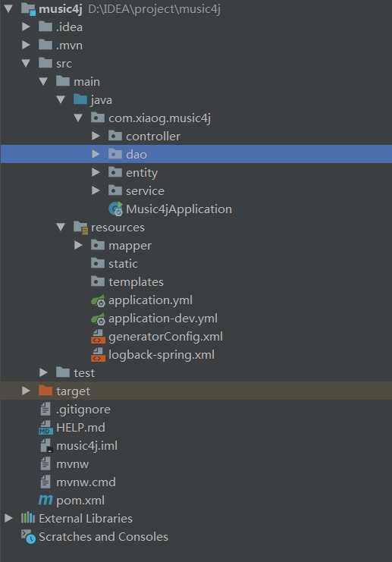Image resolution: width=392 pixels, height=562 pixels.
Task: Click the Maven icon beside pom.xml
Action: (45, 500)
